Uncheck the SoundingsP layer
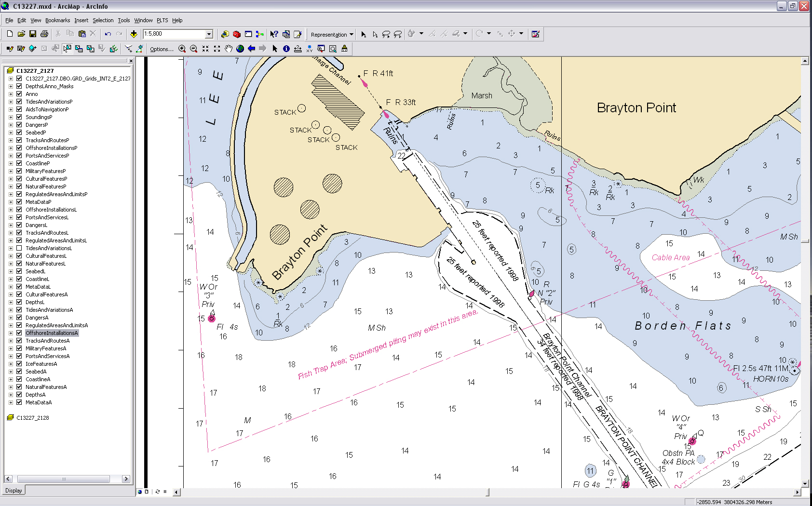Image resolution: width=812 pixels, height=506 pixels. (18, 117)
